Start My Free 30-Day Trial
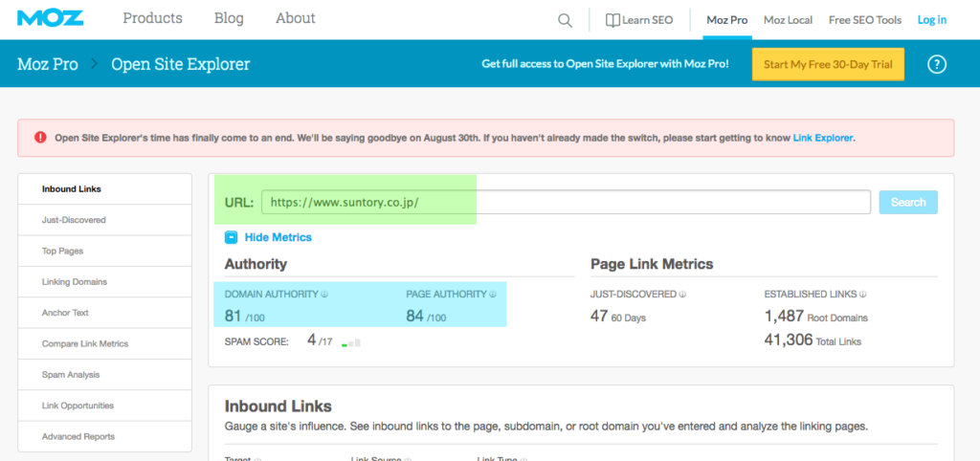 828,64
